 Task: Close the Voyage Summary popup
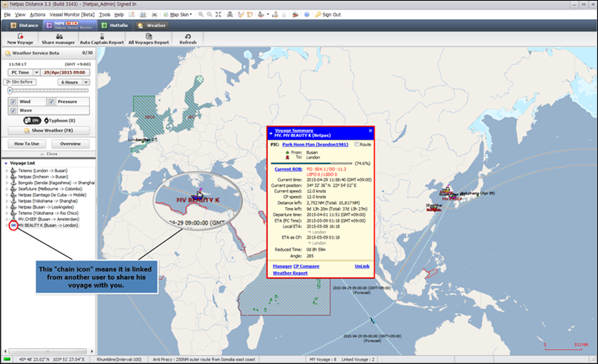tap(370, 131)
